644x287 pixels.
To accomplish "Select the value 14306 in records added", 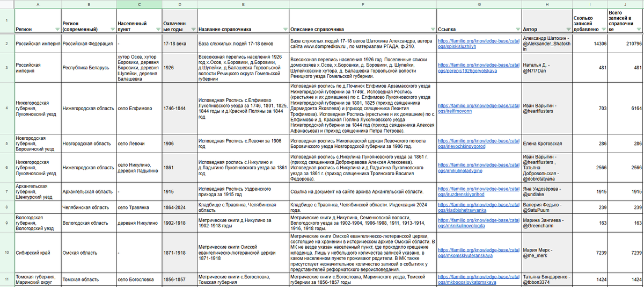I will click(589, 42).
